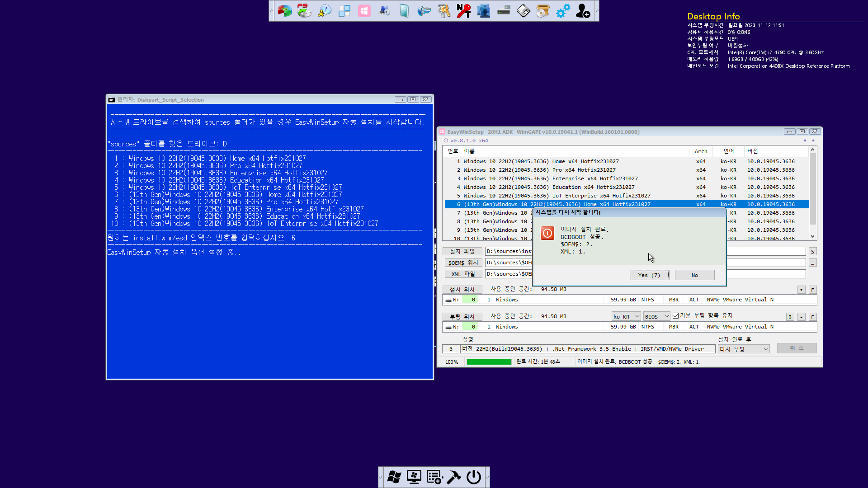
Task: Select row 1 Windows 10 Home x64 in list
Action: coord(627,161)
